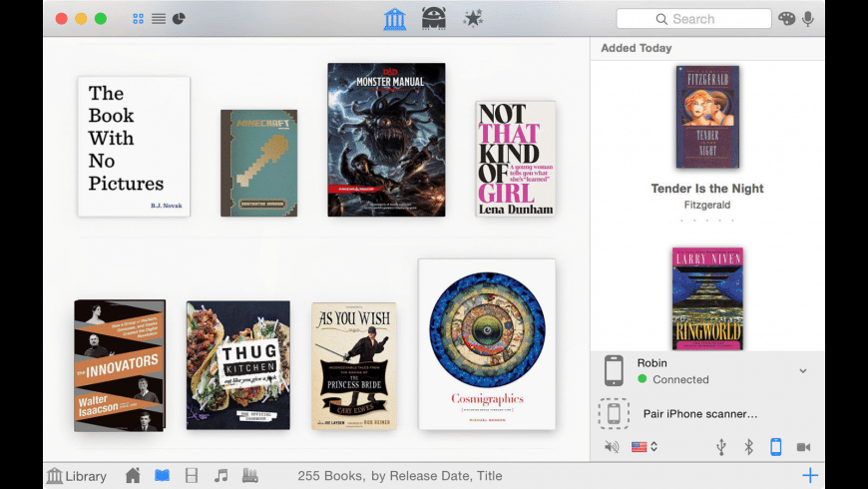Show the Music note library icon
Image resolution: width=868 pixels, height=489 pixels.
click(220, 475)
